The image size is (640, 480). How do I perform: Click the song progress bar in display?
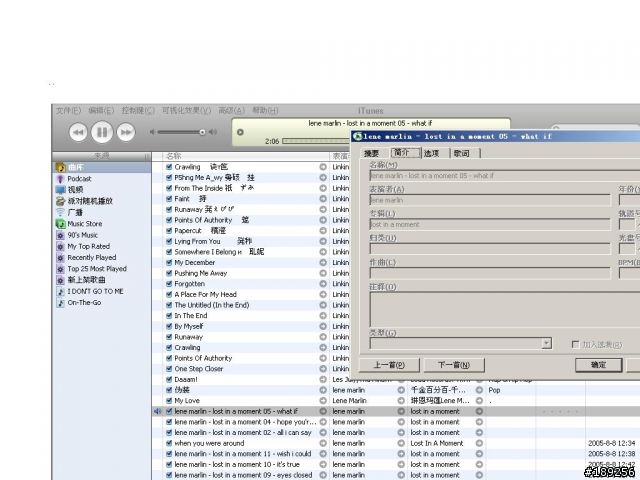(316, 141)
